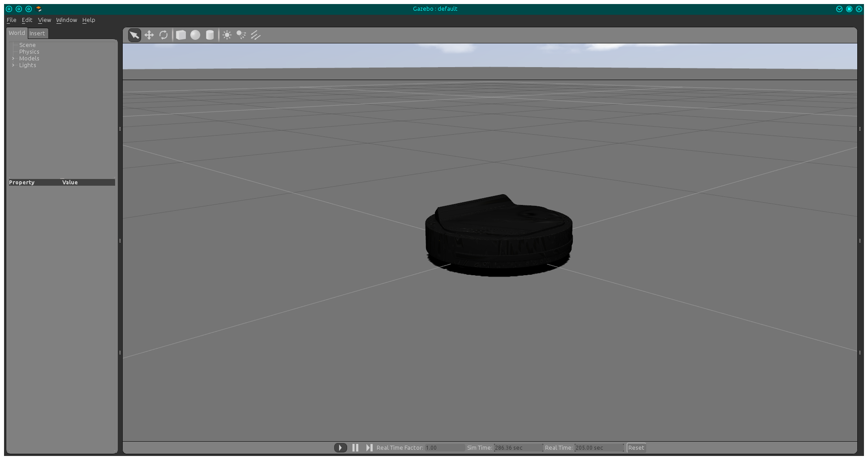Click the Reset time button
This screenshot has height=460, width=868.
(x=636, y=447)
